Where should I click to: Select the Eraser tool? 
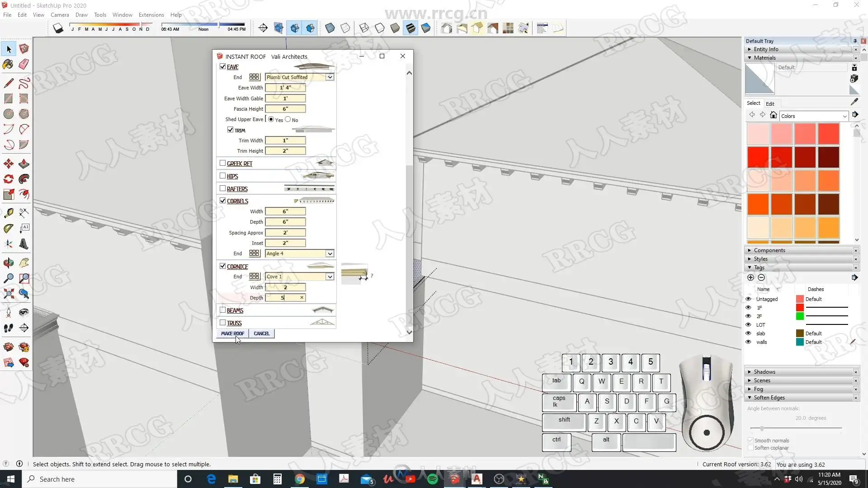tap(24, 64)
